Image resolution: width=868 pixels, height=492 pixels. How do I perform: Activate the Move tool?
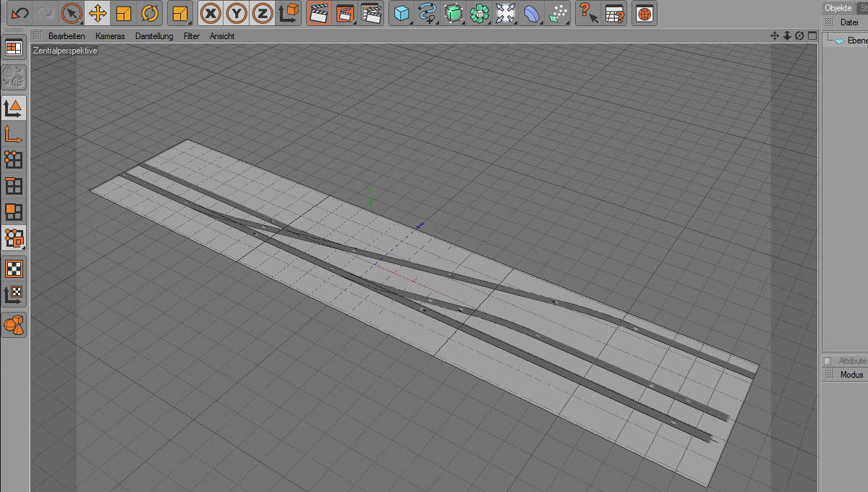[97, 12]
